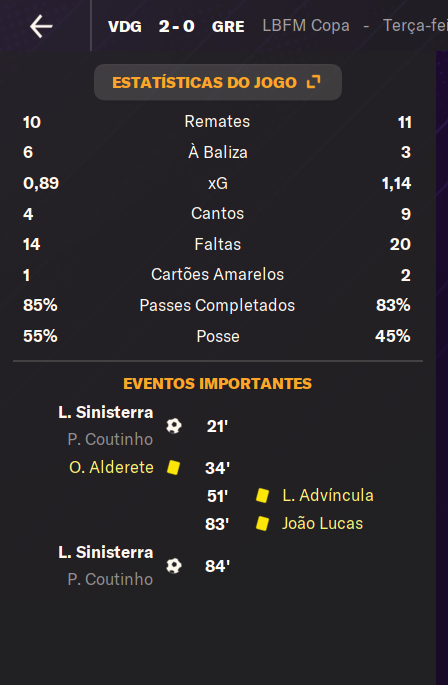Open L. Advíncula's player name
This screenshot has width=448, height=685.
coord(328,495)
